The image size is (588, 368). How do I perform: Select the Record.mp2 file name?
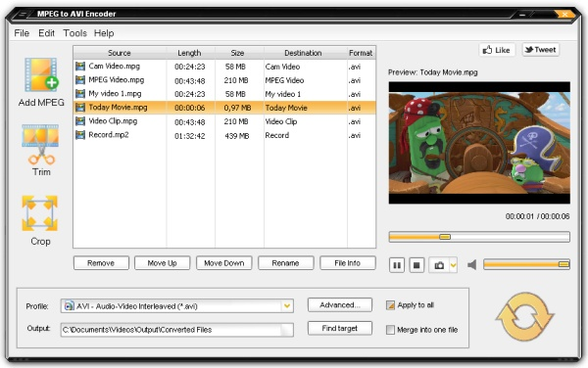click(109, 135)
